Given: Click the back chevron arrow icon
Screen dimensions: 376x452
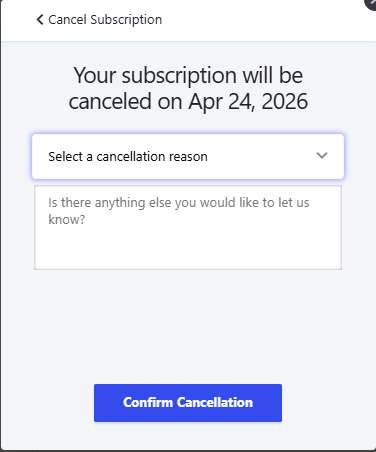Looking at the screenshot, I should [x=40, y=20].
